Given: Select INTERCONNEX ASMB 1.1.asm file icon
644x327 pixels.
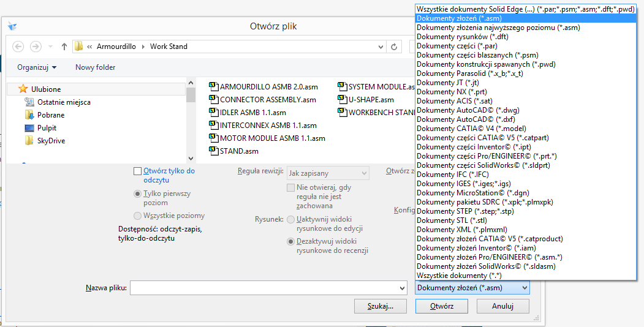Looking at the screenshot, I should pyautogui.click(x=213, y=125).
